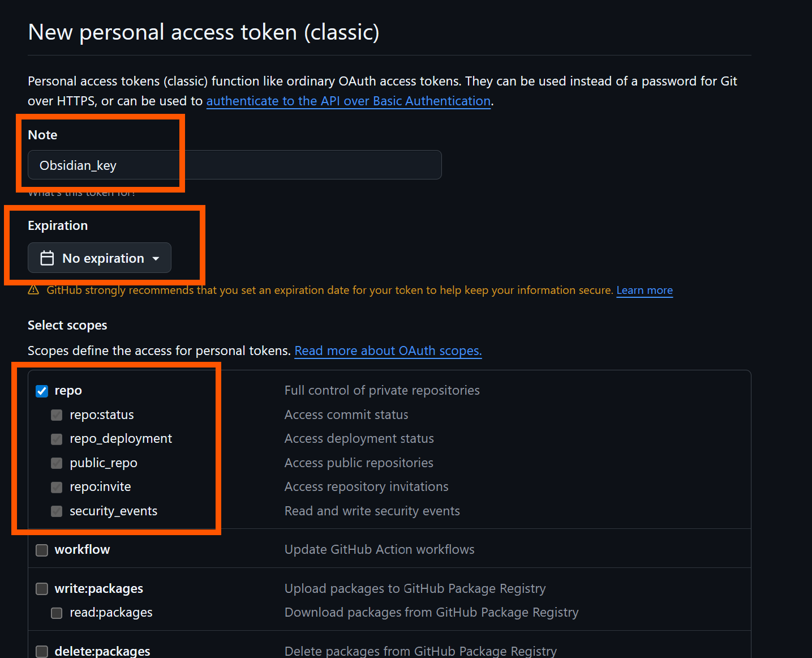This screenshot has height=658, width=812.
Task: Click the workflow scope label
Action: coord(82,549)
